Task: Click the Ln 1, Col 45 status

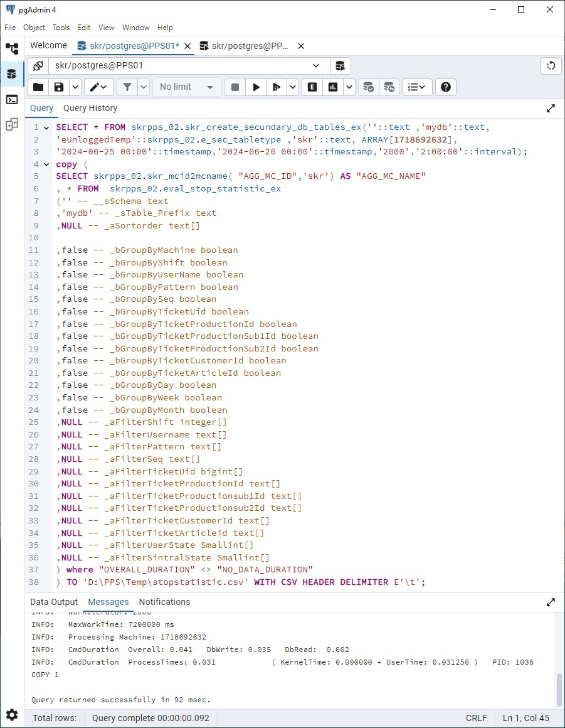Action: pyautogui.click(x=526, y=718)
